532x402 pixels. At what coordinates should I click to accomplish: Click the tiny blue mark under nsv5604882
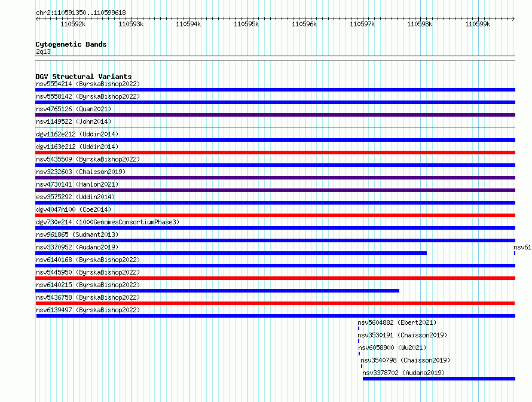(x=359, y=328)
